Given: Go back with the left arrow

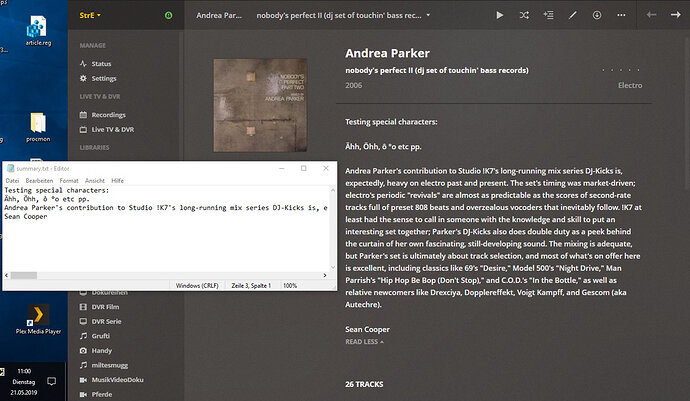Looking at the screenshot, I should 651,15.
